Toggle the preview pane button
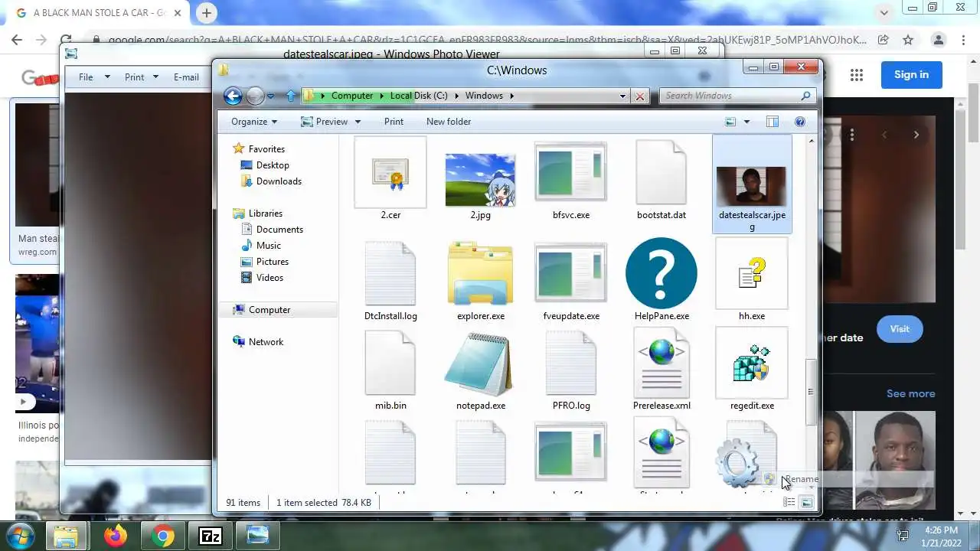 click(773, 122)
